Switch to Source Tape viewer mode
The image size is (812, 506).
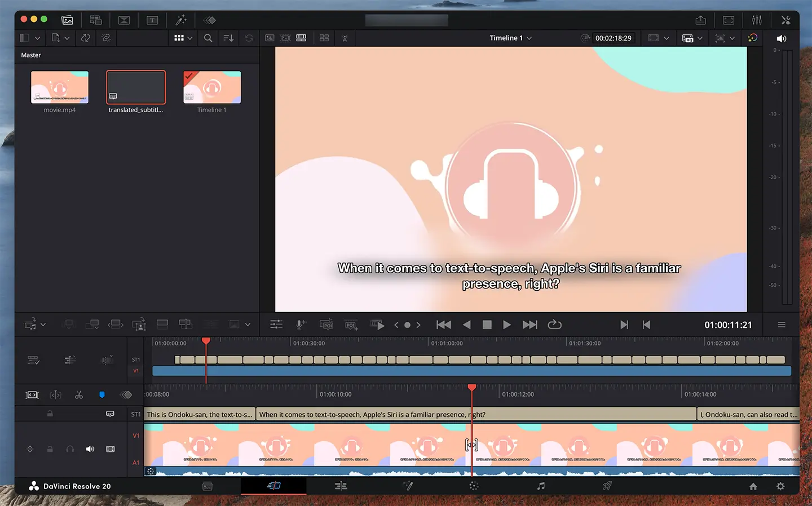pyautogui.click(x=285, y=38)
